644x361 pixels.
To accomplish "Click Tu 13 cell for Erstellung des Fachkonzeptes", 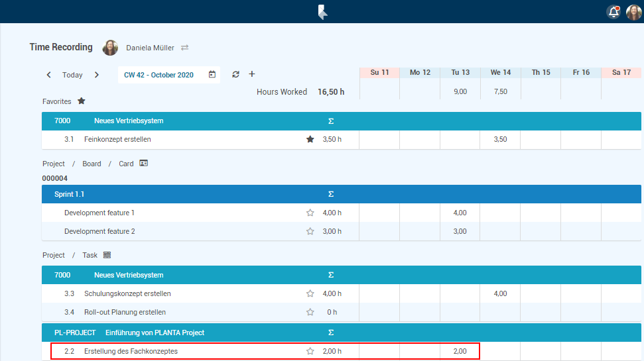I will [x=460, y=351].
